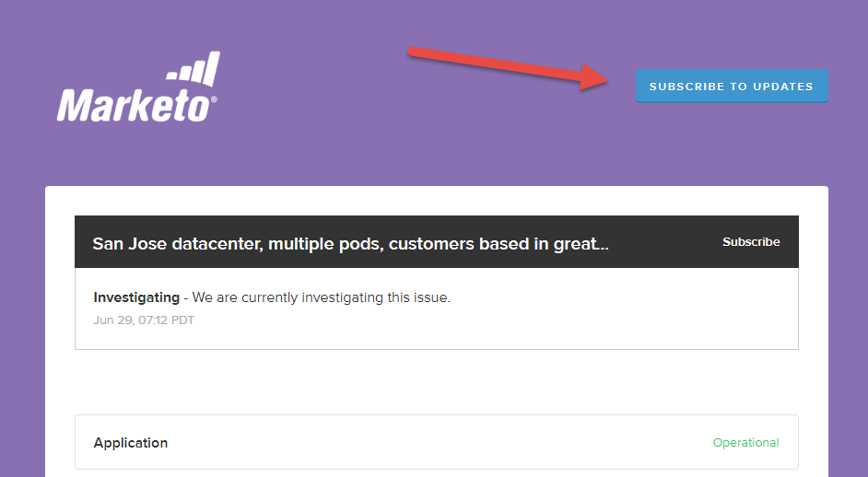The image size is (868, 477).
Task: Select the bold Investigating status label
Action: [136, 297]
